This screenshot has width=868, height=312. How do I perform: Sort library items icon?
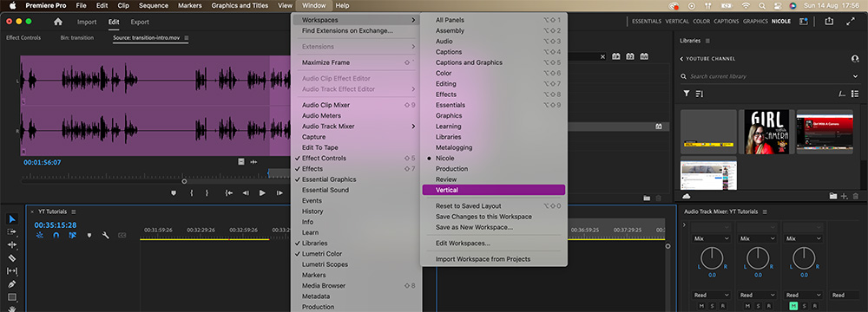pyautogui.click(x=699, y=94)
